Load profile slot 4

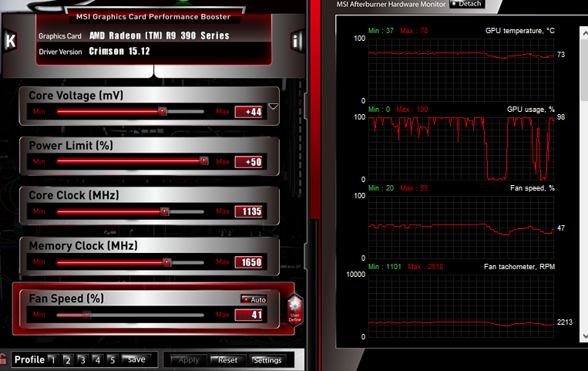tap(97, 360)
